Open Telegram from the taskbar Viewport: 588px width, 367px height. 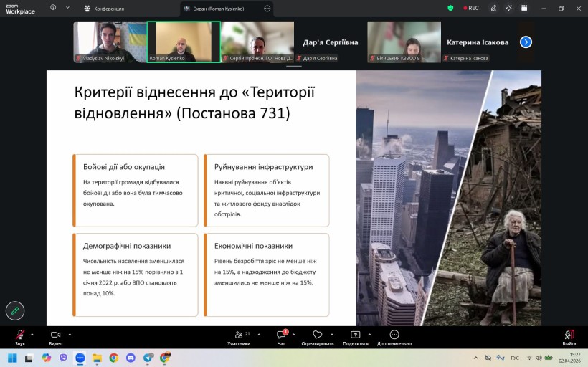click(148, 358)
